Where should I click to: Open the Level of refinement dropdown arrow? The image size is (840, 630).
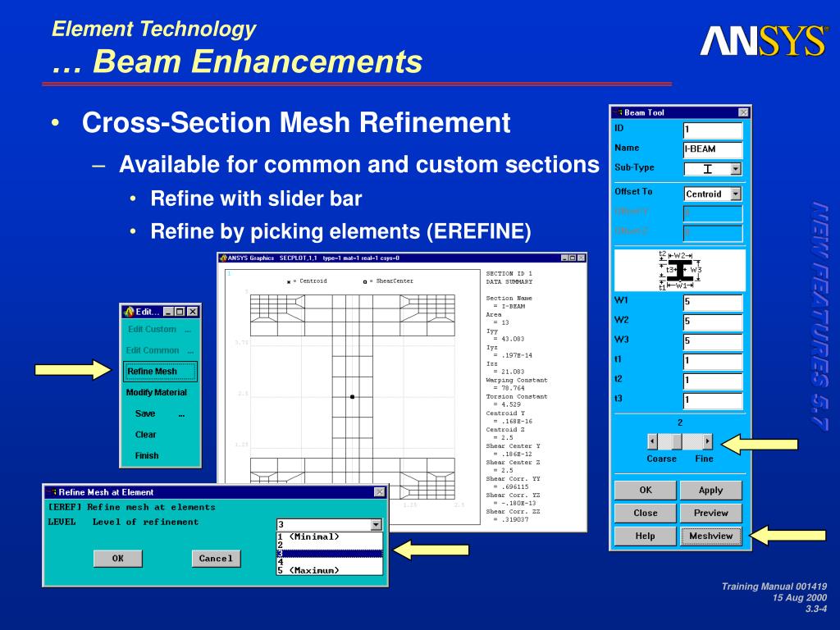pos(376,525)
